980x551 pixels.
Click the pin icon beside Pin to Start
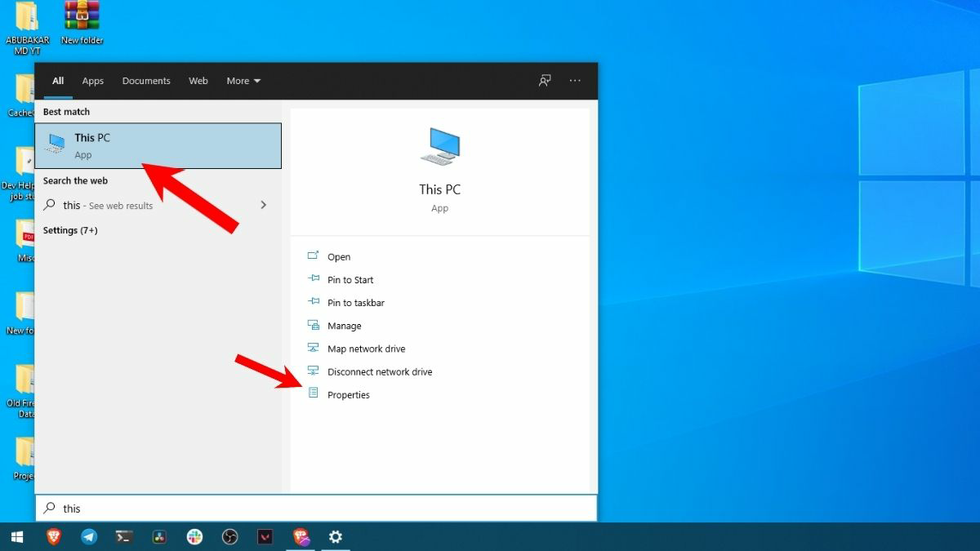[x=313, y=278]
